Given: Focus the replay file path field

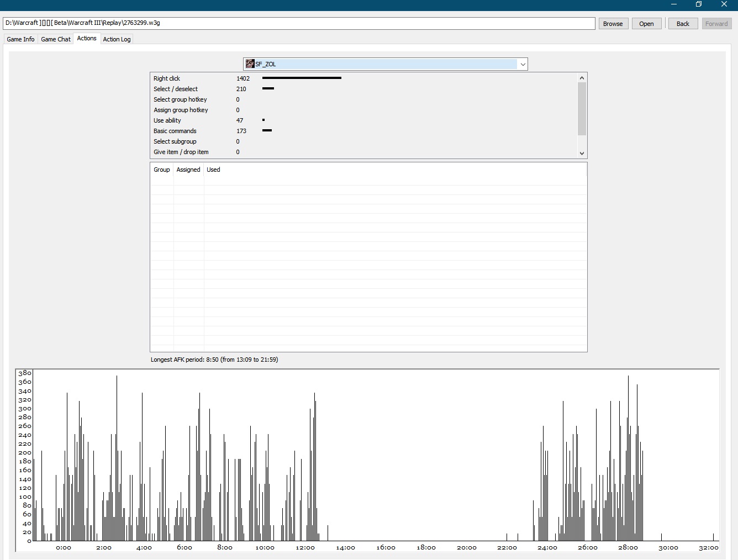Looking at the screenshot, I should [x=299, y=23].
